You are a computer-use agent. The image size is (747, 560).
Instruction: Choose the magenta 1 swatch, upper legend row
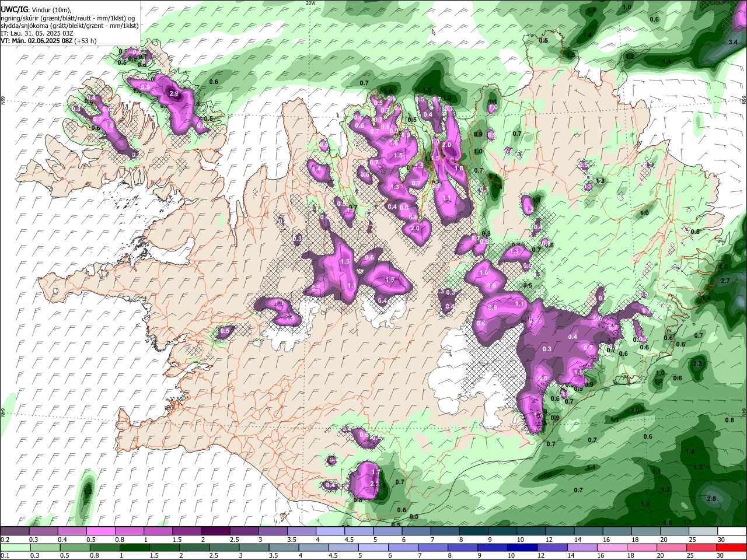158,531
